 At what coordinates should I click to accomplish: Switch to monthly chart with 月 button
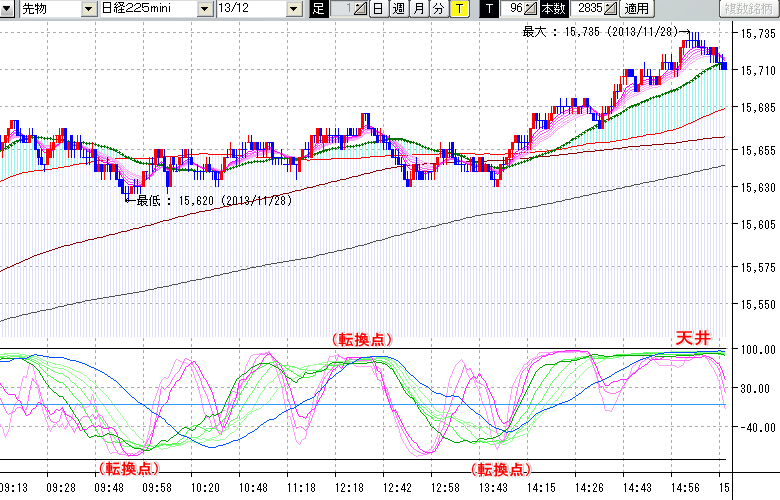[419, 8]
